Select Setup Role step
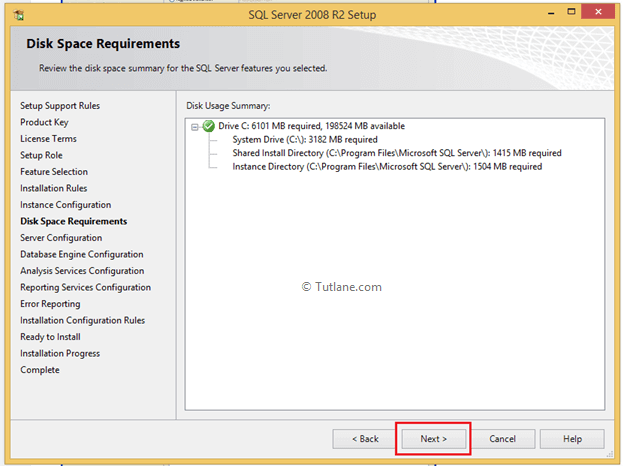This screenshot has width=624, height=466. pyautogui.click(x=41, y=155)
